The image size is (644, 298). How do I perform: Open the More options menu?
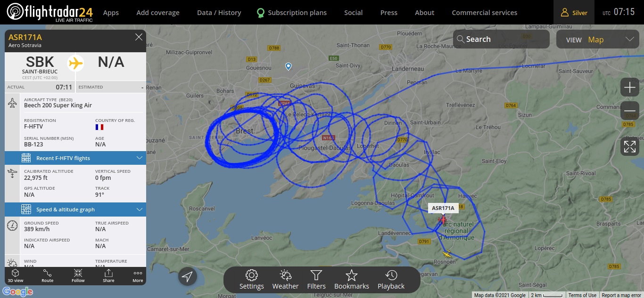pos(138,276)
